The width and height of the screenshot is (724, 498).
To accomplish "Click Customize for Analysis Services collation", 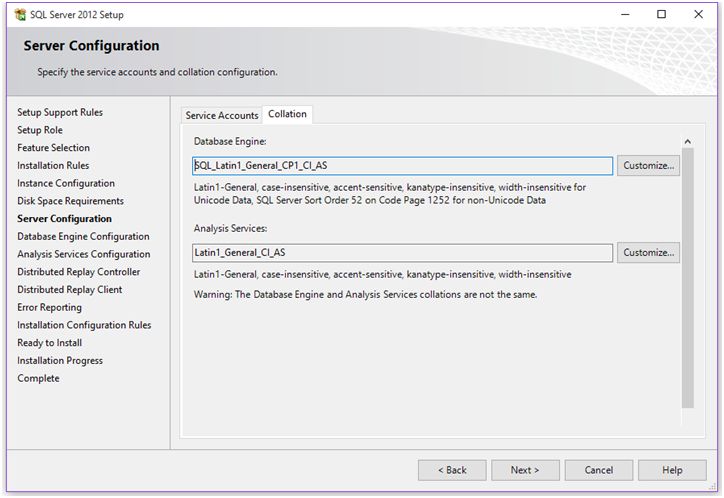I will point(648,253).
